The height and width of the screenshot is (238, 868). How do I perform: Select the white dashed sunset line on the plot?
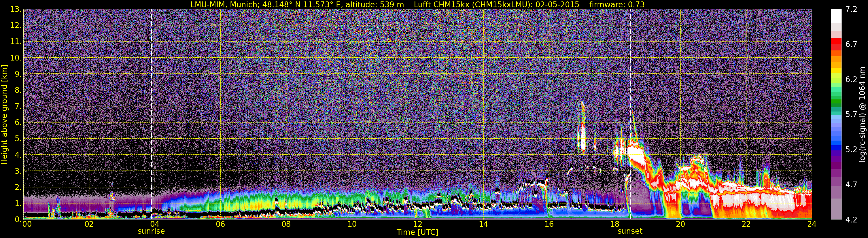pyautogui.click(x=630, y=114)
